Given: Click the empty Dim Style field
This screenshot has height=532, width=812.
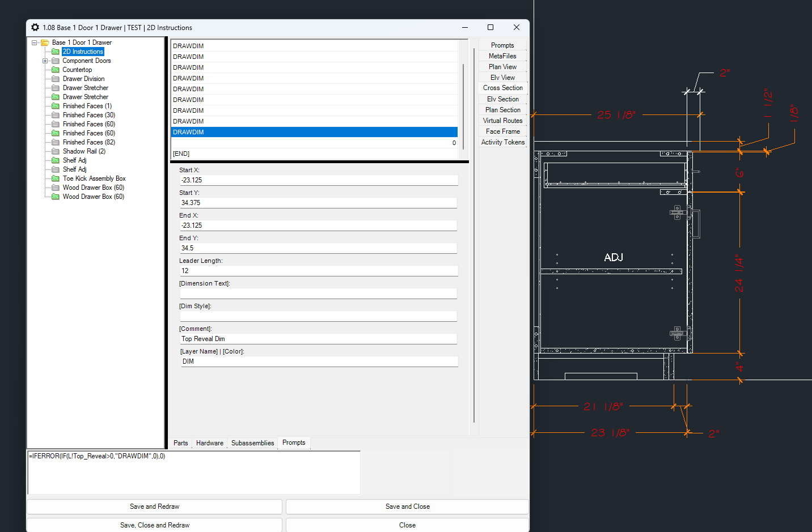Looking at the screenshot, I should pos(319,316).
